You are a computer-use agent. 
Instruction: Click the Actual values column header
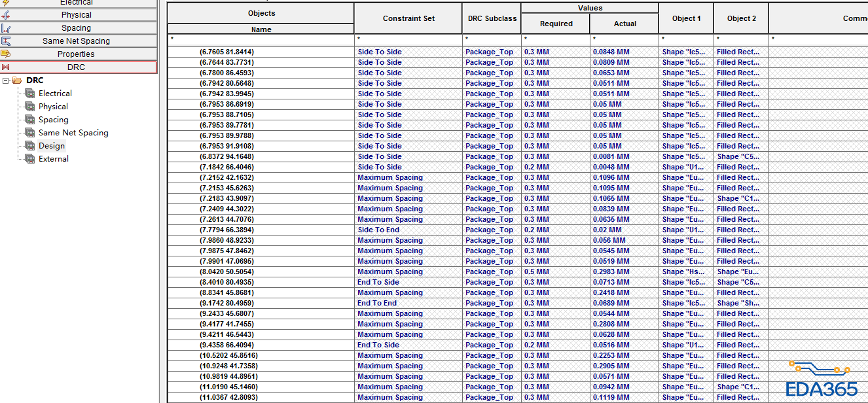[x=624, y=24]
